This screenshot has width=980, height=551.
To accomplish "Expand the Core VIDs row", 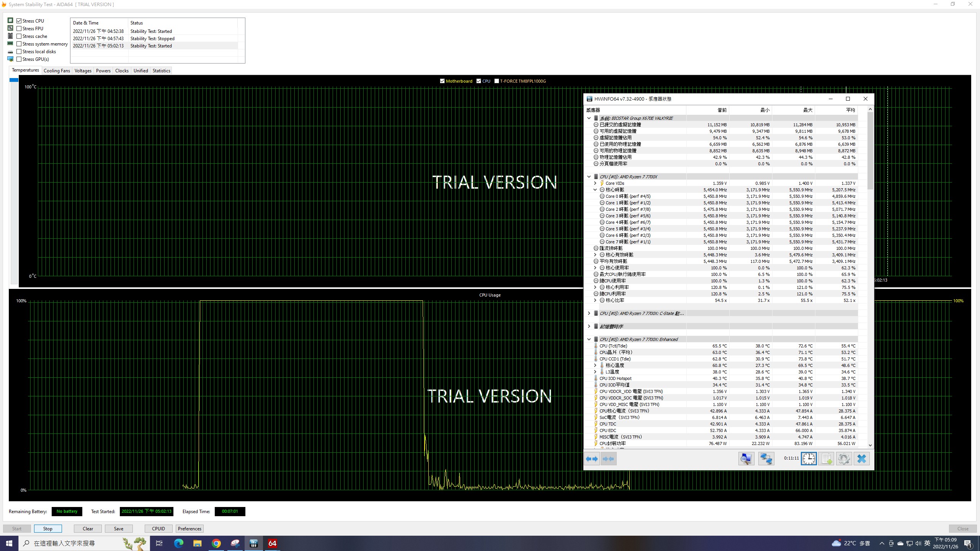I will click(595, 183).
